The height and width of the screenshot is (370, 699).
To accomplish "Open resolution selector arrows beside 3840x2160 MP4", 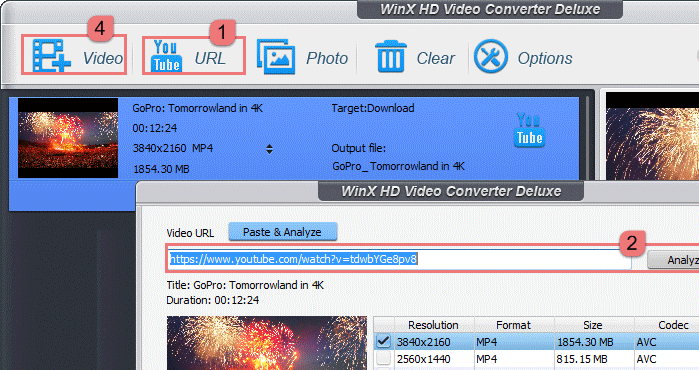I will 269,149.
